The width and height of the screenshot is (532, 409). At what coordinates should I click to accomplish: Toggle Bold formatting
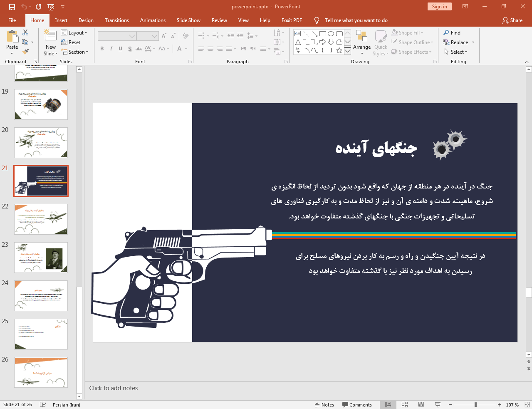pos(102,49)
